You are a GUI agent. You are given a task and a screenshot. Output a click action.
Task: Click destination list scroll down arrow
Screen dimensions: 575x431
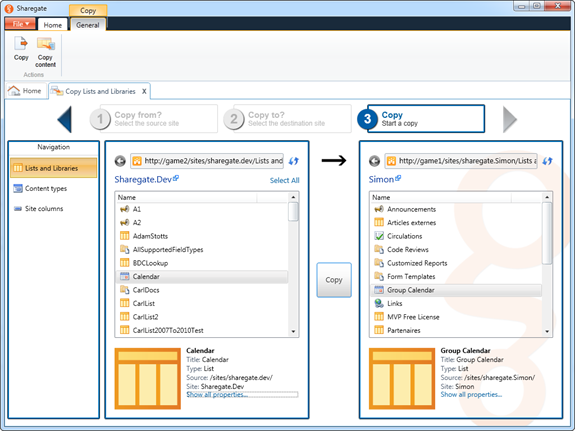pyautogui.click(x=547, y=331)
